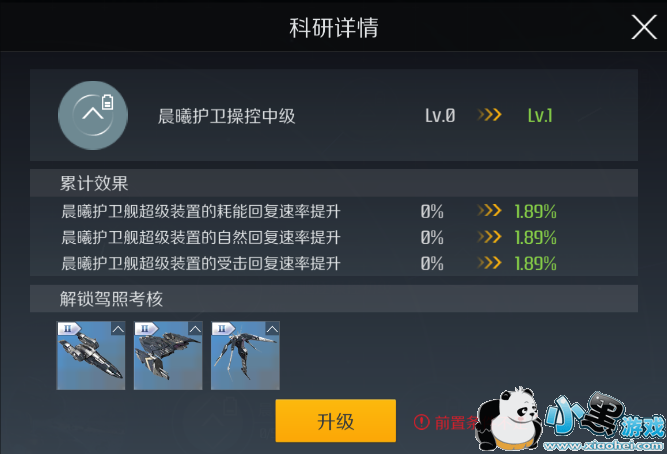The width and height of the screenshot is (667, 454).
Task: Click the yellow 升级 upgrade button
Action: [336, 421]
